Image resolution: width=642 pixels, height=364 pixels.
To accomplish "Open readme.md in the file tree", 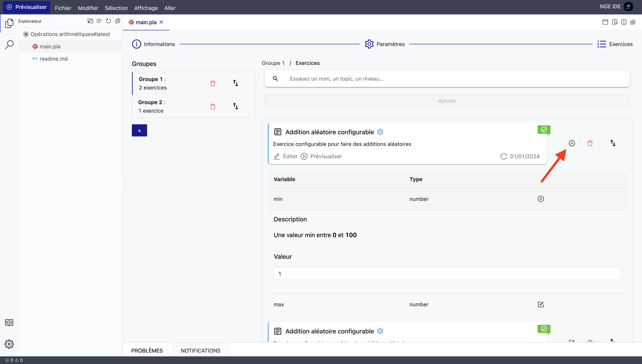I will pos(70,59).
